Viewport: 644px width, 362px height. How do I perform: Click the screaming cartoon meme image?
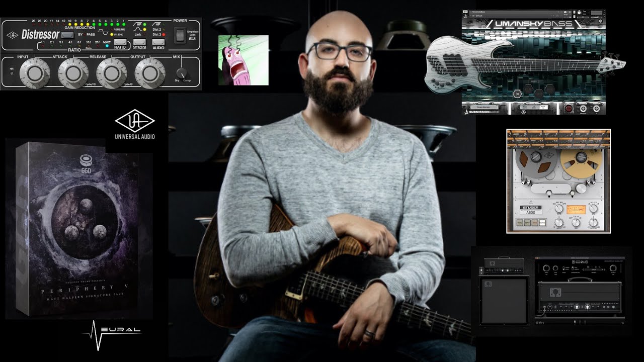(x=244, y=60)
